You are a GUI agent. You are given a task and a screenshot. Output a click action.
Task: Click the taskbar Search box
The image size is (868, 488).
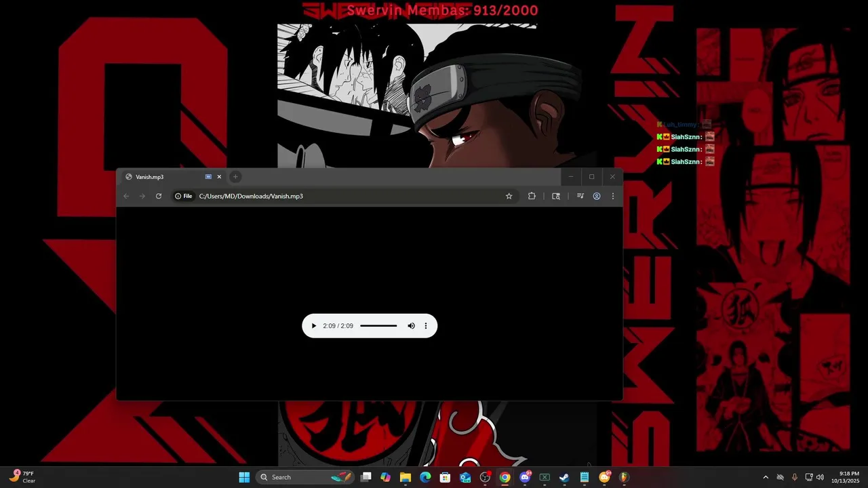pyautogui.click(x=306, y=477)
